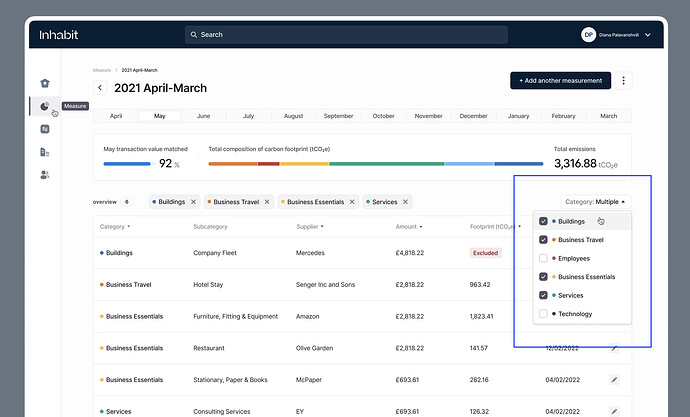
Task: Open the three-dot more options menu
Action: tap(623, 81)
